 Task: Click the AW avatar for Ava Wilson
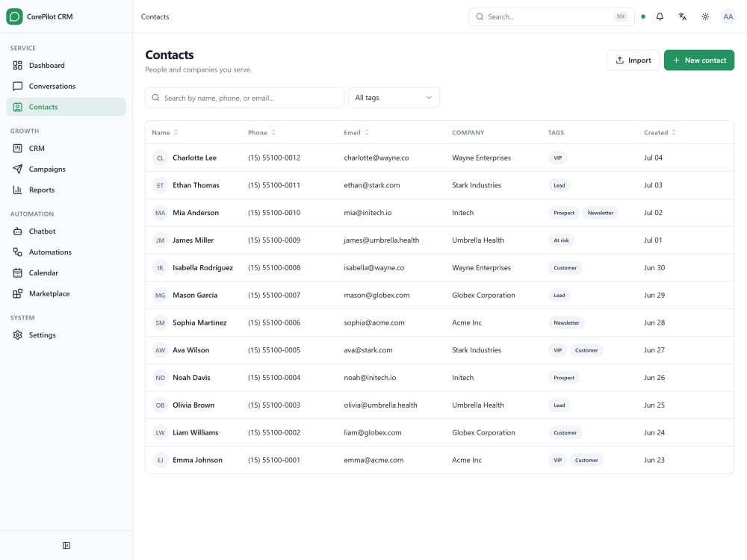point(160,350)
